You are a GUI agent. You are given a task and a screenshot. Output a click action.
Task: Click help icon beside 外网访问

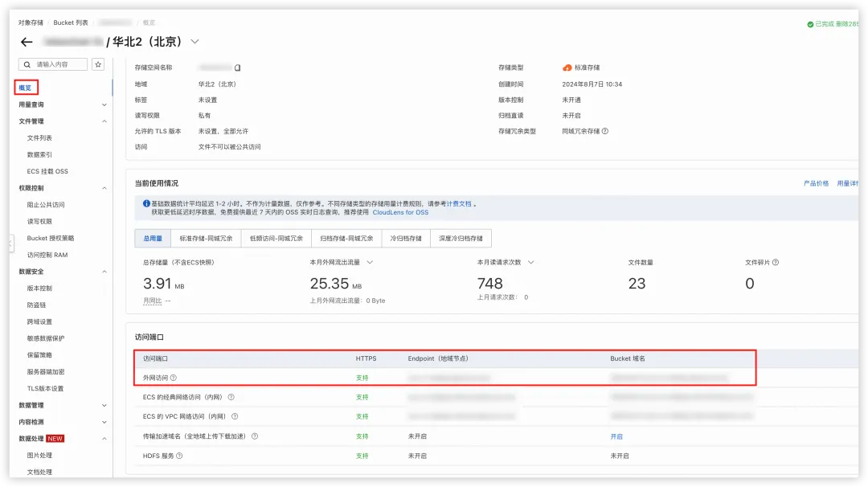coord(174,378)
